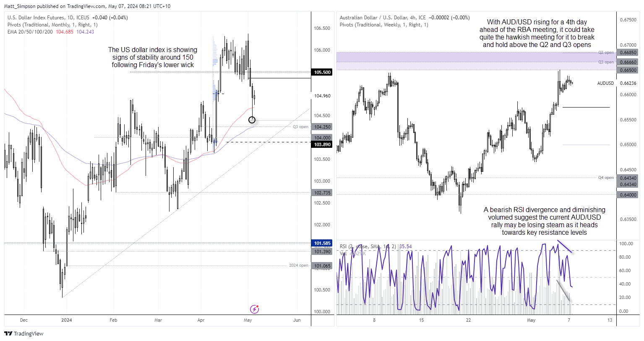The height and width of the screenshot is (341, 644).
Task: Click the 'Q4 open' label
Action: click(606, 178)
